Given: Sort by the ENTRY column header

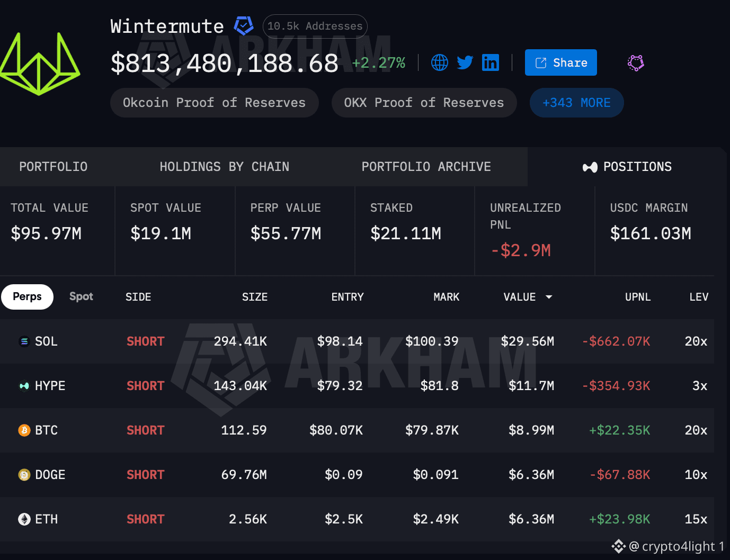Looking at the screenshot, I should [348, 297].
